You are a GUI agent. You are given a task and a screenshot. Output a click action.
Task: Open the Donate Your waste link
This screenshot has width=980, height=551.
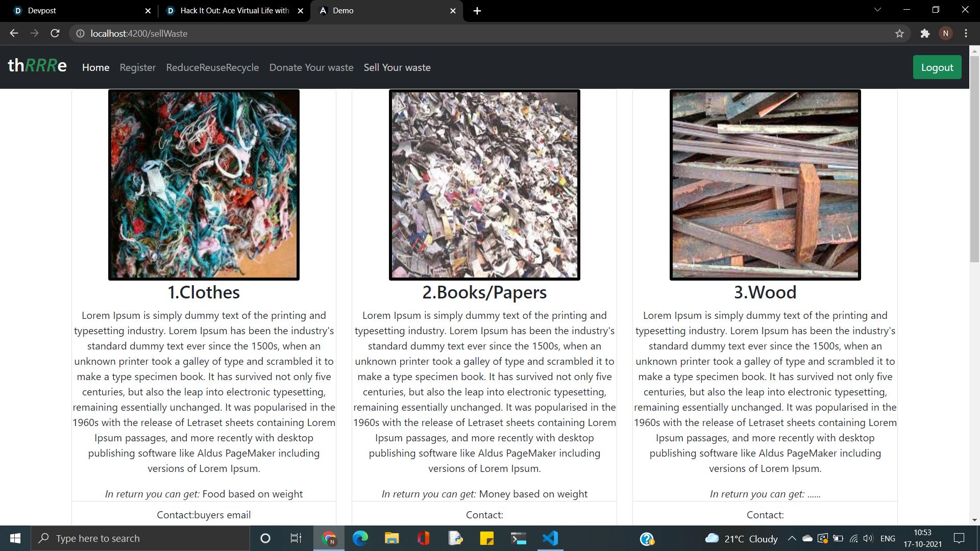click(x=311, y=67)
